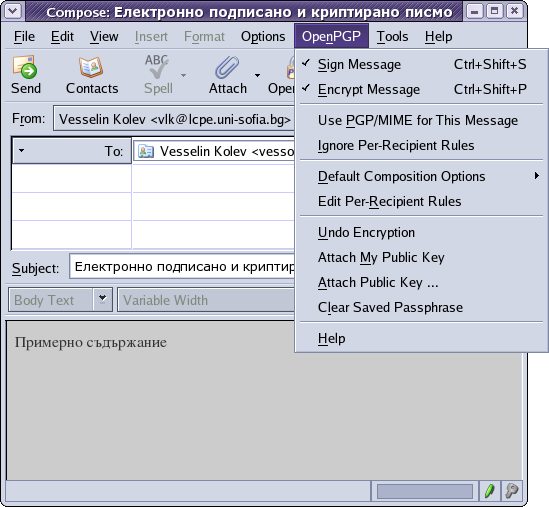Open the From sender identity dropdown
549x507 pixels.
[x=174, y=119]
